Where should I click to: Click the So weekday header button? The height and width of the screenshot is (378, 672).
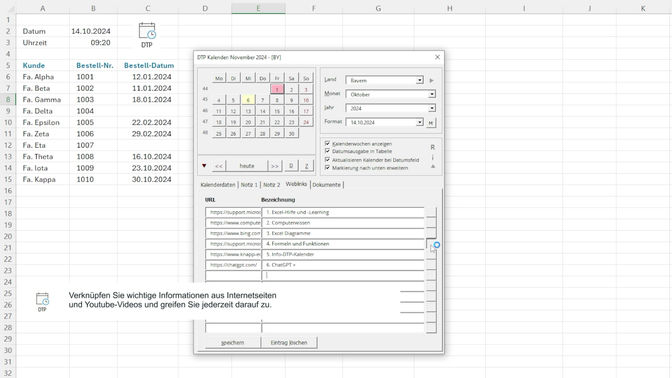(x=306, y=78)
